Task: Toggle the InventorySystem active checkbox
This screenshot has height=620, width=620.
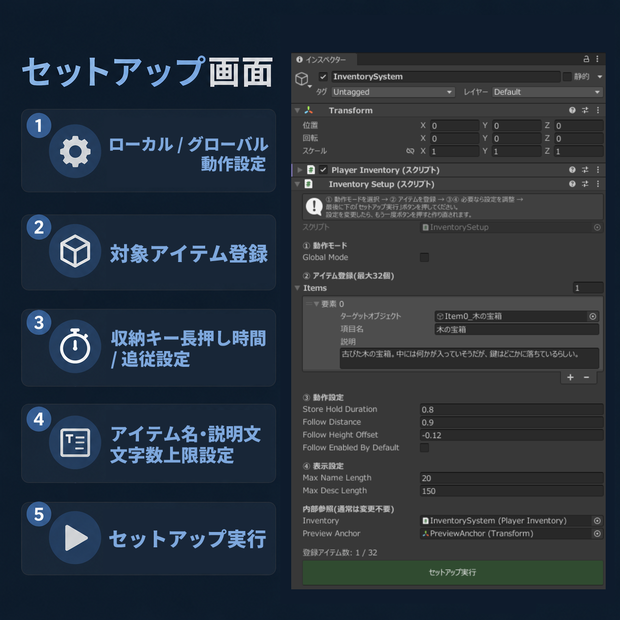Action: click(x=323, y=77)
